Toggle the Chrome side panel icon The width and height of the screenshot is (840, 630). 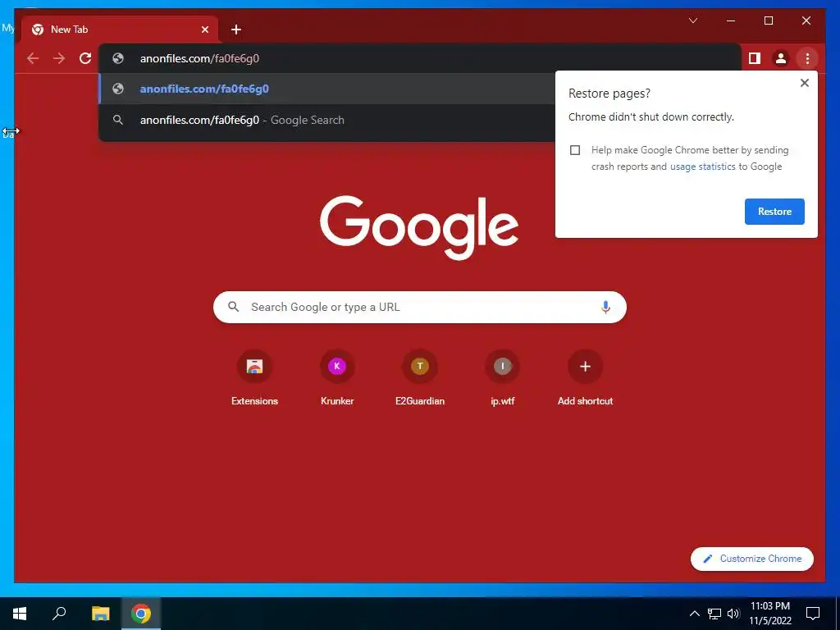tap(755, 58)
